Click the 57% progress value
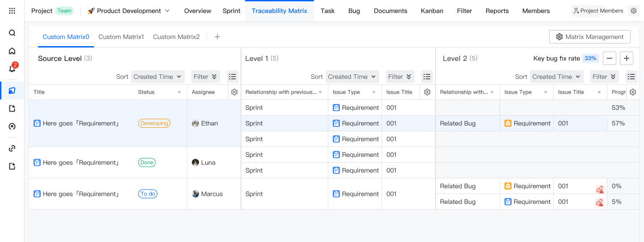 pos(618,123)
